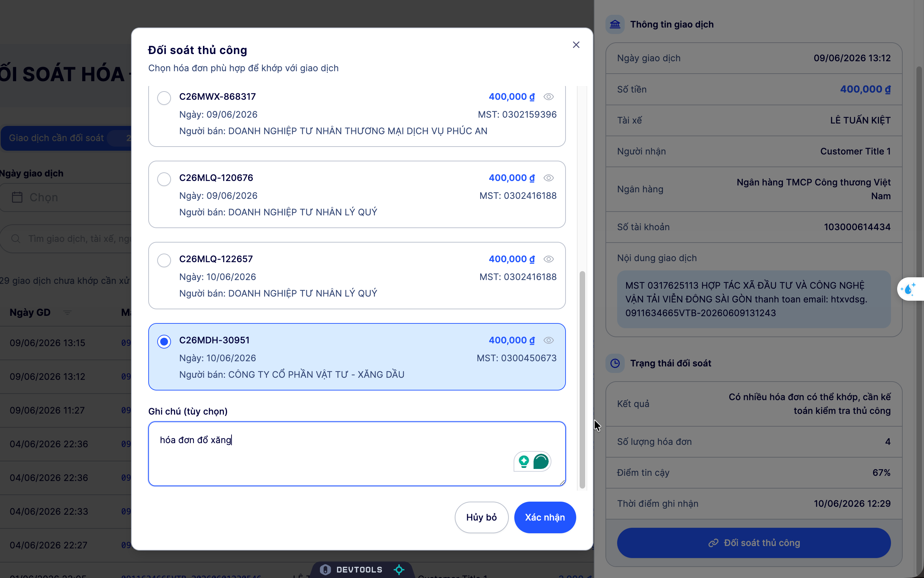This screenshot has height=578, width=924.
Task: Click the MST: 0302159396 text
Action: (517, 115)
